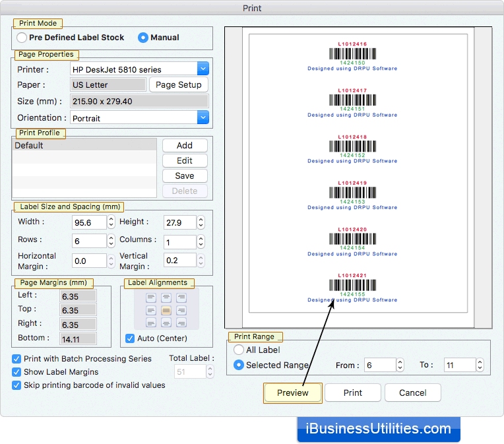Click the Print button
This screenshot has height=444, width=504.
click(353, 393)
